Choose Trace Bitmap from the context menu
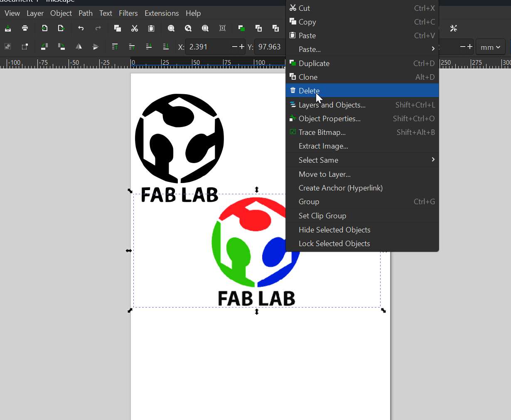 322,132
